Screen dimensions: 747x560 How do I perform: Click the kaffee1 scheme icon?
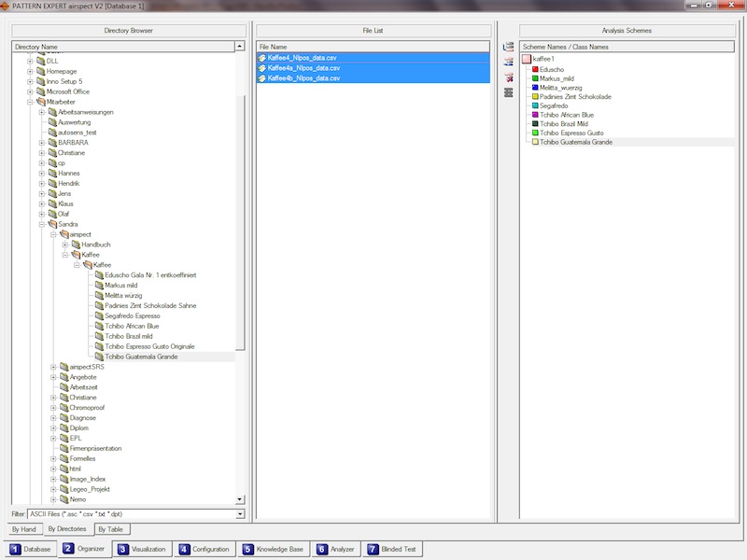point(527,59)
